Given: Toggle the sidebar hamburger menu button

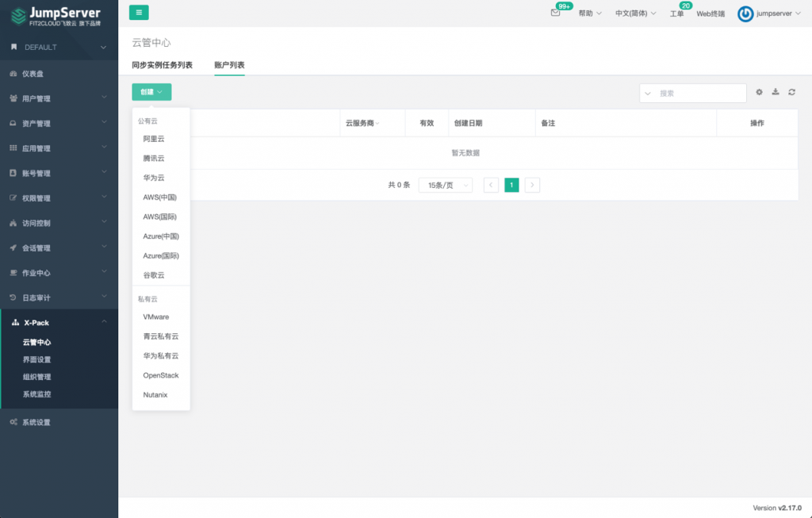Looking at the screenshot, I should 139,13.
